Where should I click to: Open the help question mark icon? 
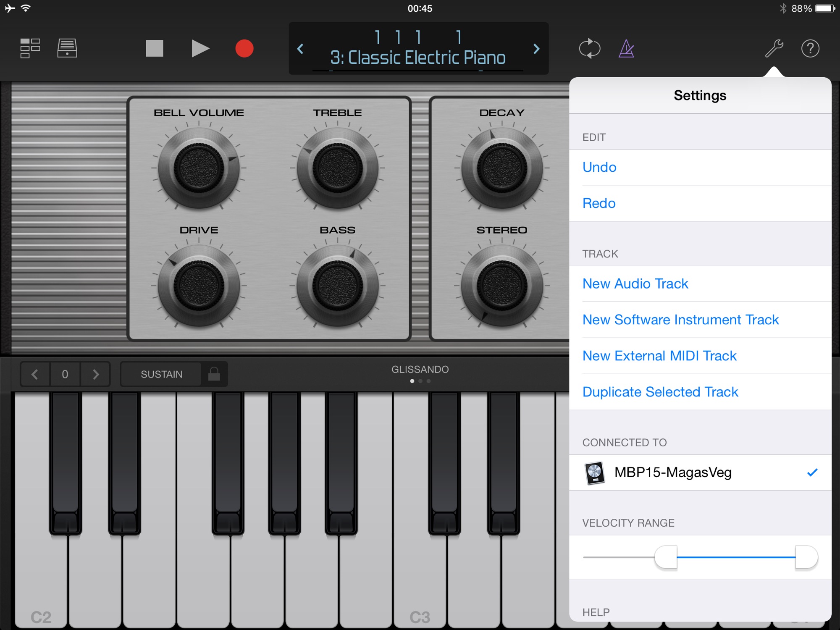point(810,48)
